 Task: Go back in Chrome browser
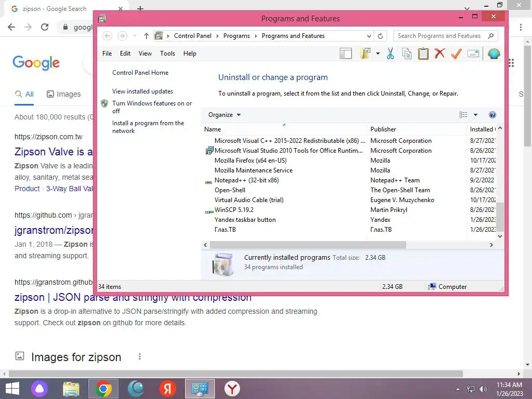[11, 27]
